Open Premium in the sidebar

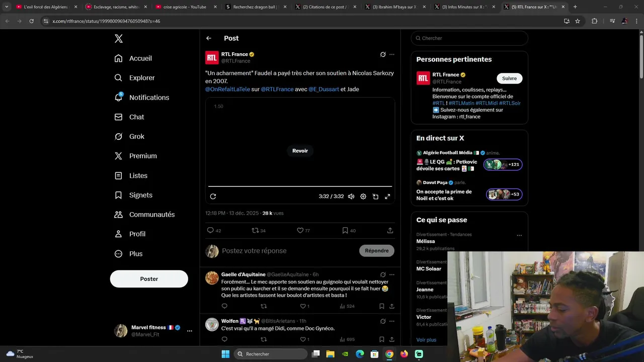(x=136, y=156)
